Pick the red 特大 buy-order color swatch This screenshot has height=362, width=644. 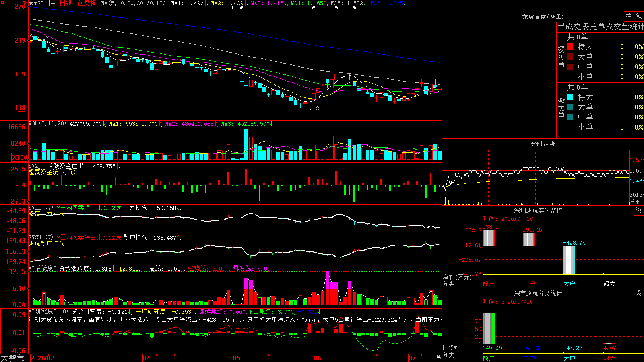click(570, 47)
